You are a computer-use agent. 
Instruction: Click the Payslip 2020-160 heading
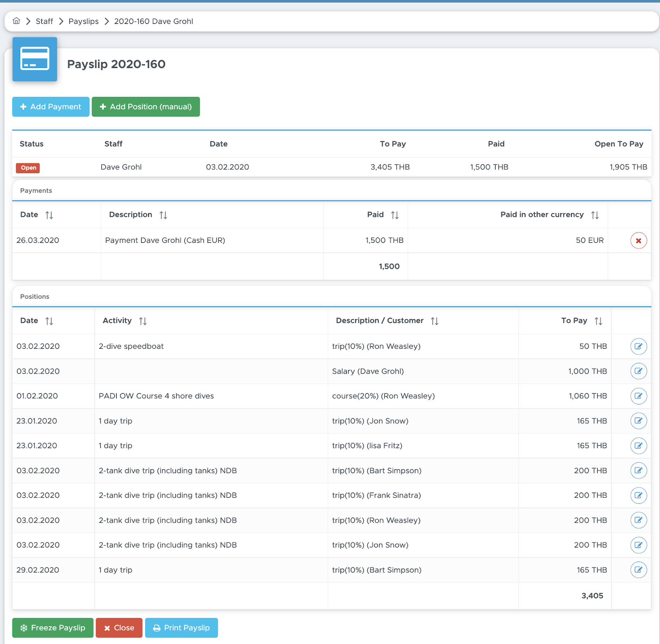click(116, 64)
